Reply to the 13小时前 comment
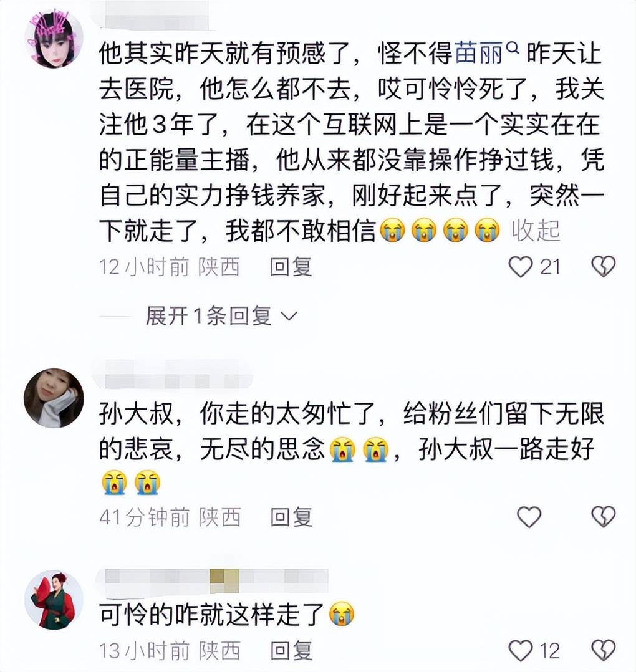 (291, 651)
